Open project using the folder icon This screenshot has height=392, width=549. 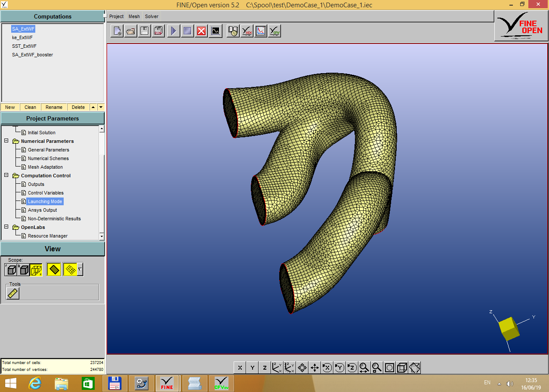pyautogui.click(x=131, y=31)
